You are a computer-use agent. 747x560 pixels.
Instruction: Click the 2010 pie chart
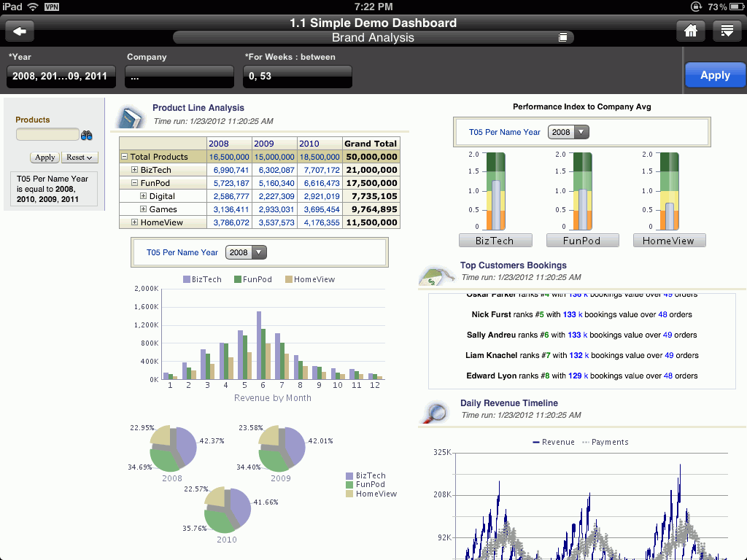click(228, 510)
